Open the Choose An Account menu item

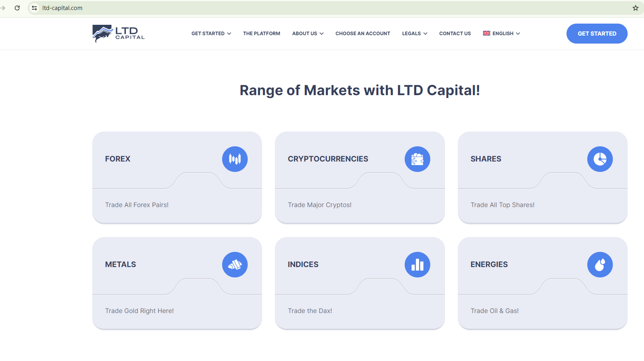pos(363,34)
